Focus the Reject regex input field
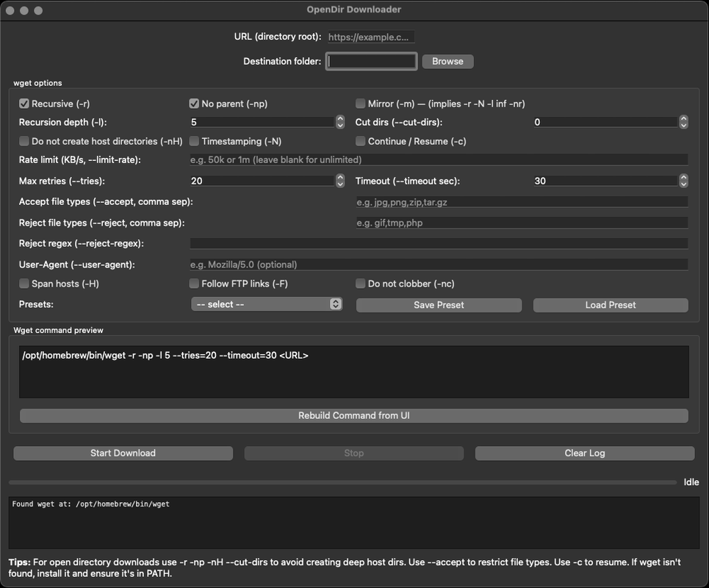709x588 pixels. 439,243
